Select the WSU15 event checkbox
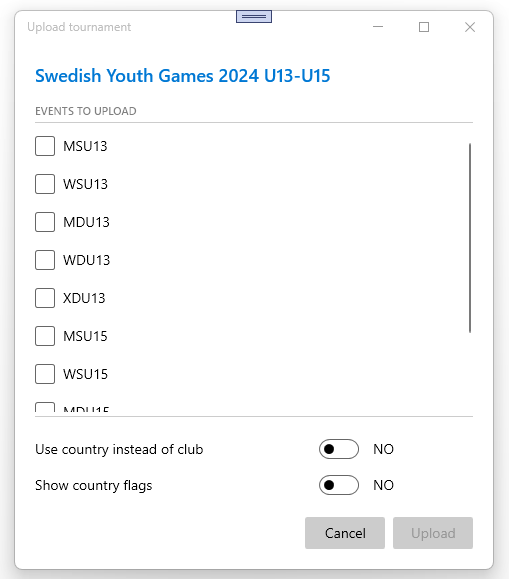This screenshot has height=579, width=509. coord(45,374)
